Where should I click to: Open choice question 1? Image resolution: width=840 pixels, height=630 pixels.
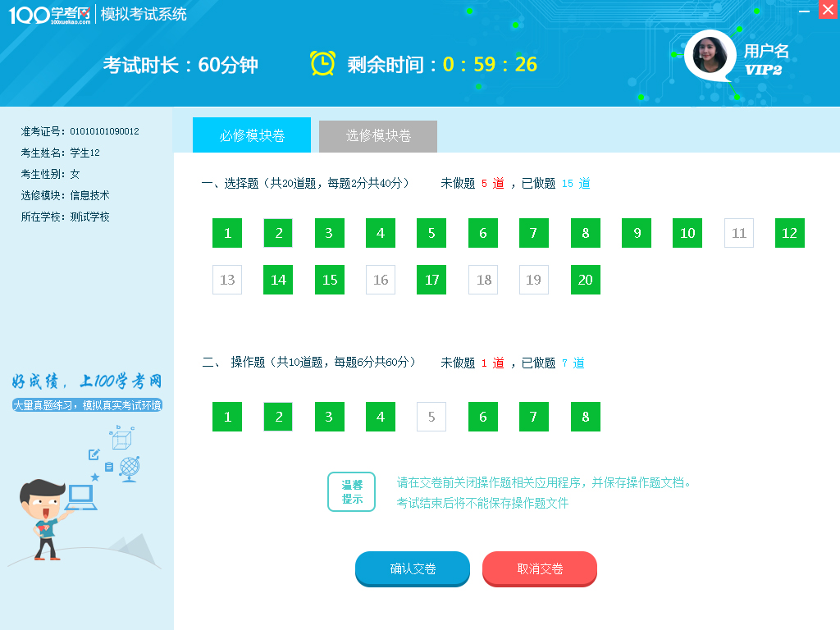coord(227,233)
